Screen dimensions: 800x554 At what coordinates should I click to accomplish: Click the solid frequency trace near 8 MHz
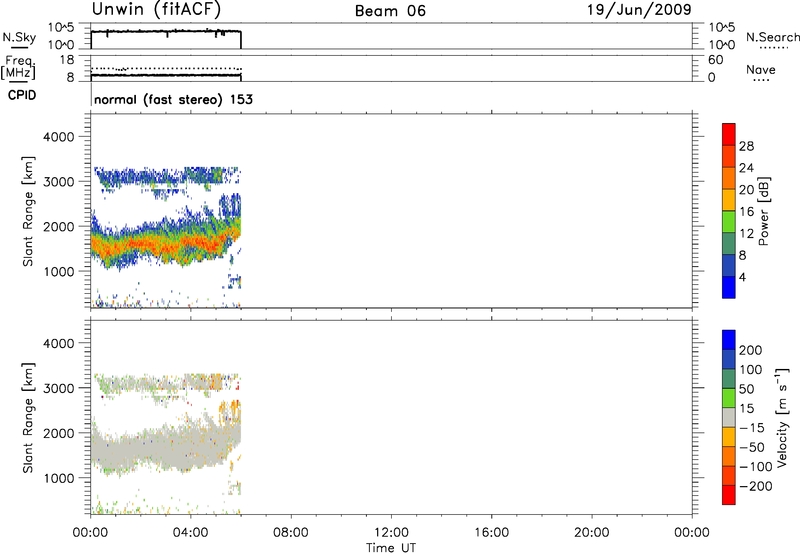pyautogui.click(x=166, y=75)
